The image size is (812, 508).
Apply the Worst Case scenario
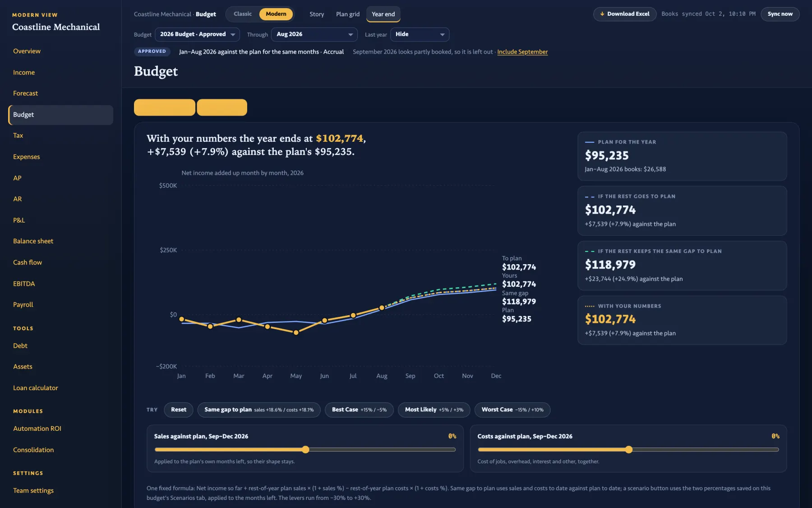(512, 410)
